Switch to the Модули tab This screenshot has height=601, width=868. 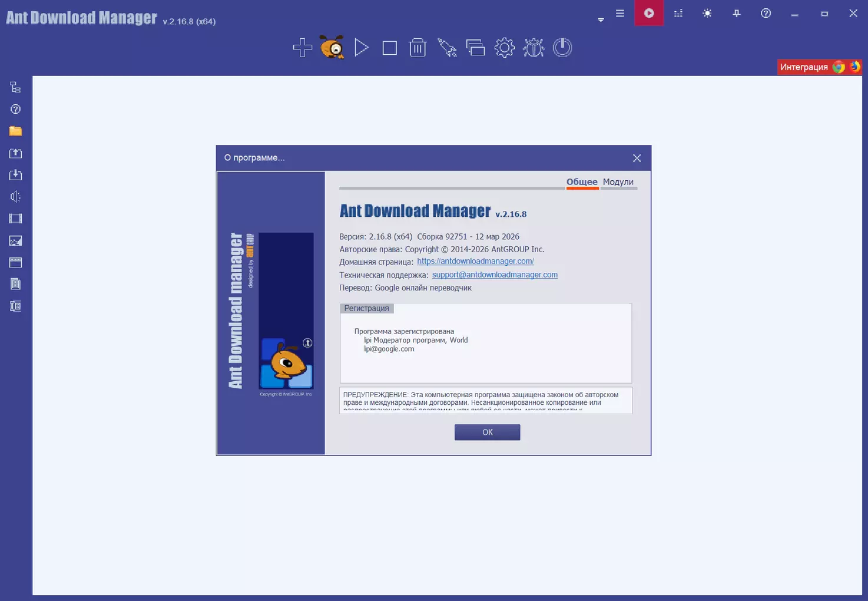[618, 182]
